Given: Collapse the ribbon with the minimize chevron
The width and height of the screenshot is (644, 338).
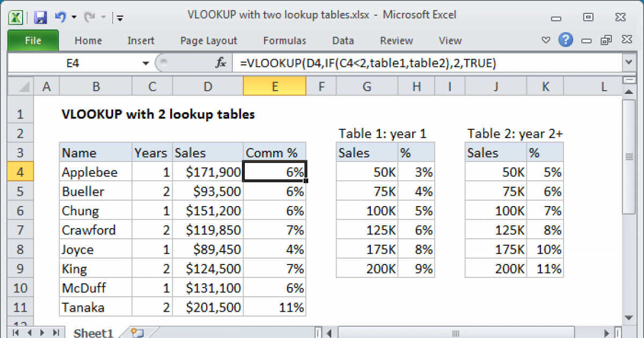Looking at the screenshot, I should [x=545, y=40].
